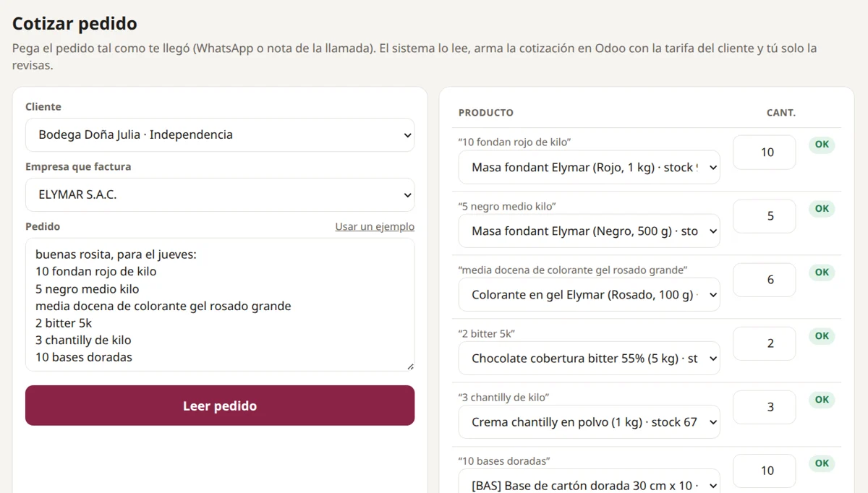Click the Empresa que factura label
This screenshot has height=493, width=868.
pos(78,166)
